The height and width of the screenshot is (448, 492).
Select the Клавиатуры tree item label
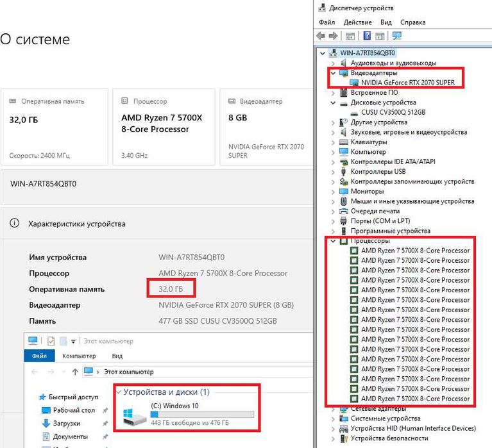[x=369, y=142]
